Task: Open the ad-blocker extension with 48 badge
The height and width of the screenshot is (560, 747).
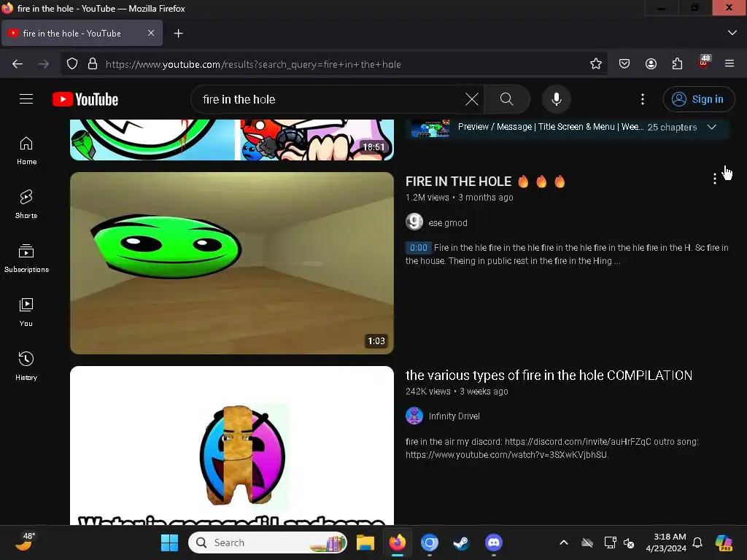Action: 704,63
